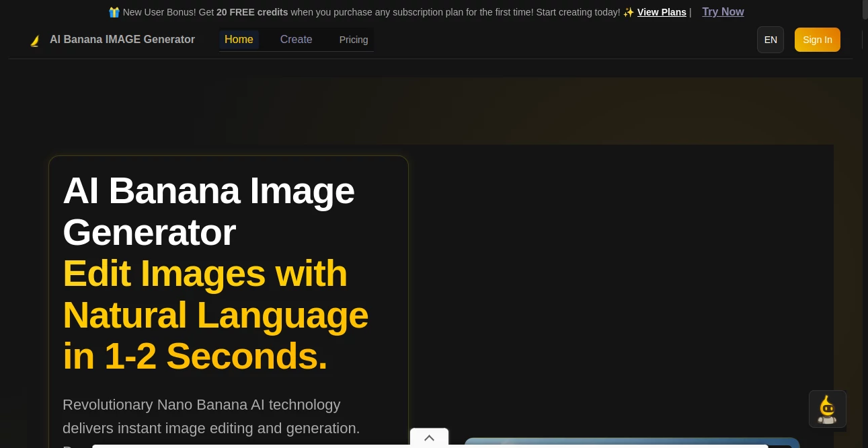Select the Home navigation tab
This screenshot has height=448, width=868.
click(239, 40)
